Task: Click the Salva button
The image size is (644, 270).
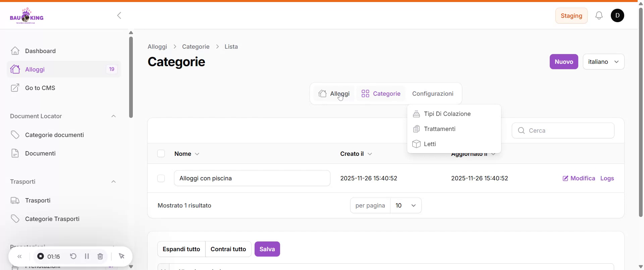Action: click(x=267, y=249)
